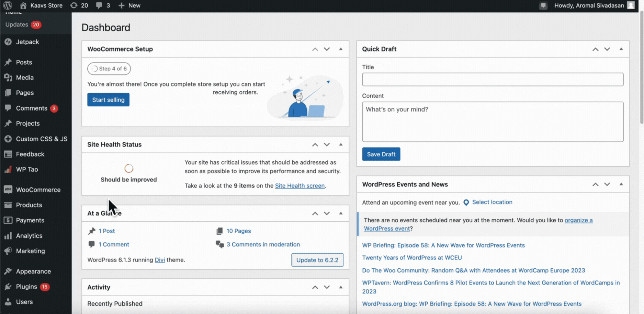Click the Payments sidebar icon
The width and height of the screenshot is (644, 314).
click(x=8, y=220)
